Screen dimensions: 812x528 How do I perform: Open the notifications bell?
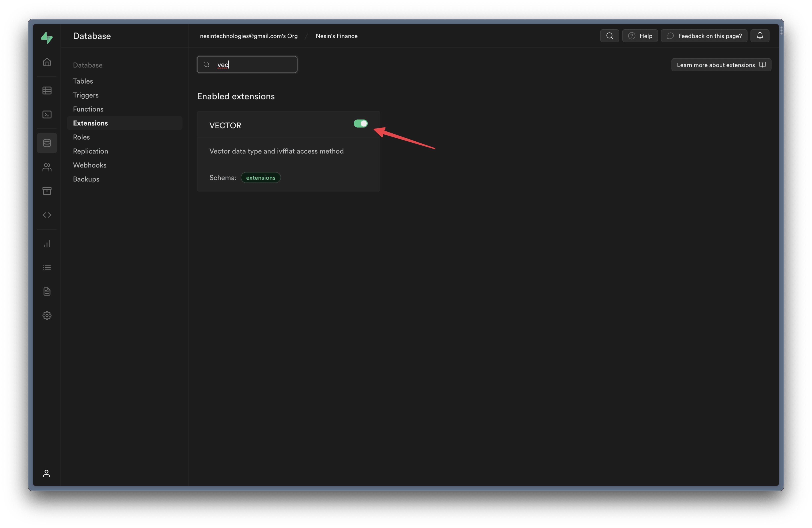(x=760, y=35)
